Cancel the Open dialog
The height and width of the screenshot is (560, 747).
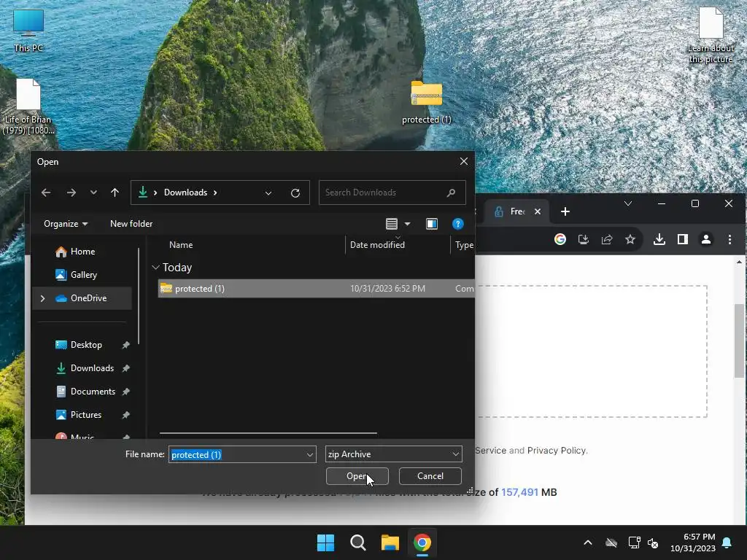coord(430,476)
